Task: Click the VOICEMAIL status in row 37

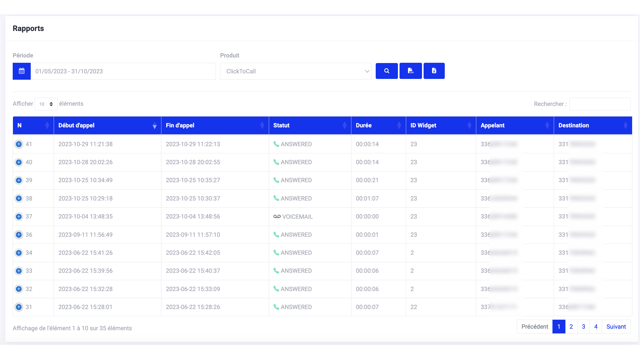Action: (x=297, y=217)
